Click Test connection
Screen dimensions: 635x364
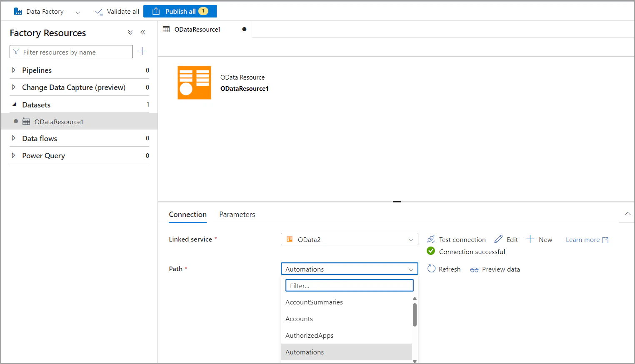click(456, 239)
